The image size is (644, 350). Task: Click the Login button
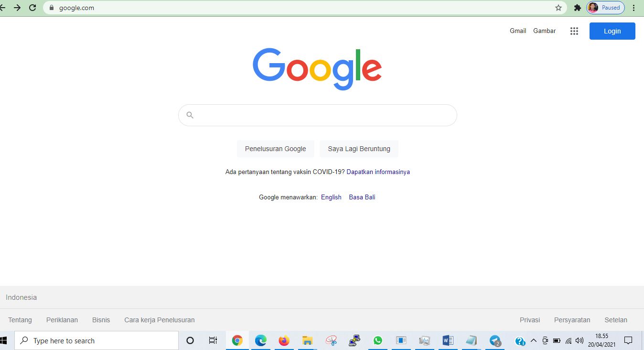(x=612, y=31)
